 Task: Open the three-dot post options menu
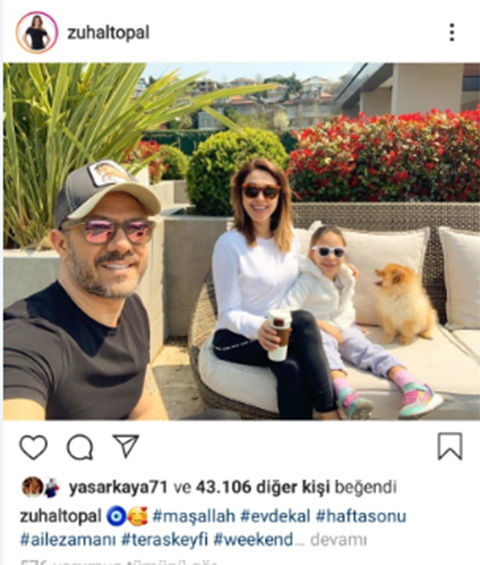pyautogui.click(x=452, y=32)
